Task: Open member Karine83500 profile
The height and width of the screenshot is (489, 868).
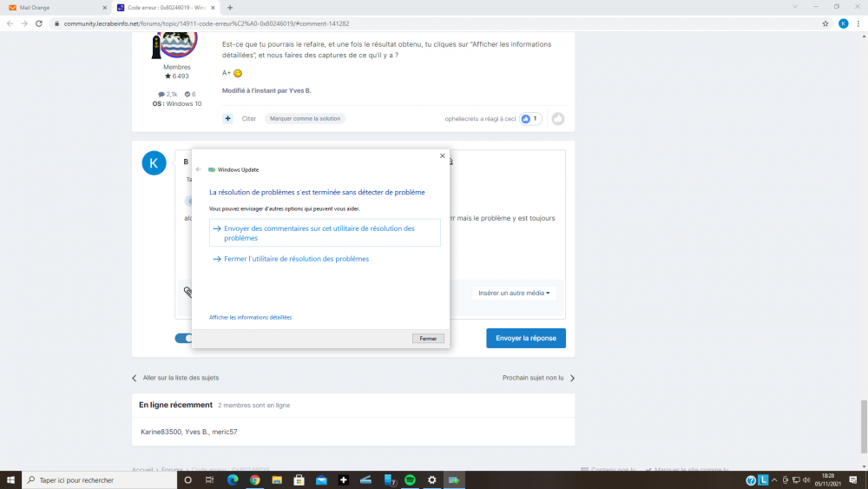Action: click(x=161, y=432)
